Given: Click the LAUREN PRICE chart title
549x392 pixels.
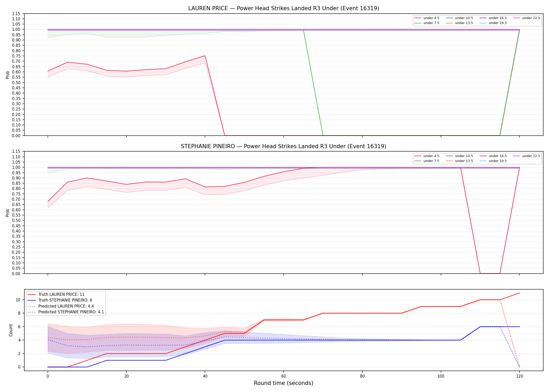Looking at the screenshot, I should (284, 8).
